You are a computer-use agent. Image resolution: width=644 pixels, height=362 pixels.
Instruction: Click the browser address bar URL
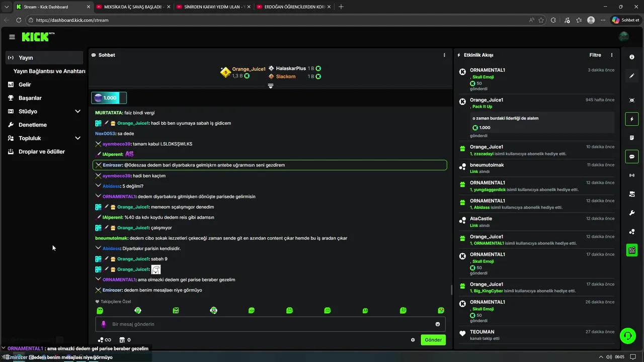(72, 20)
